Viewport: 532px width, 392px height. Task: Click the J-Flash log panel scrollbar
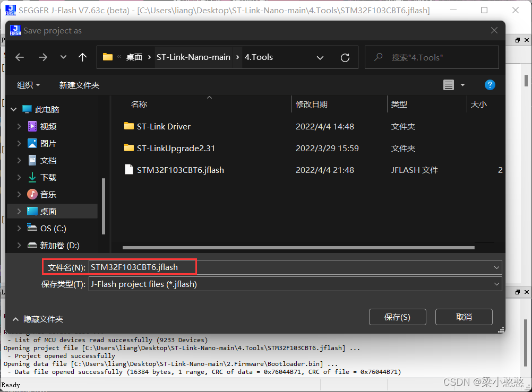pos(526,343)
